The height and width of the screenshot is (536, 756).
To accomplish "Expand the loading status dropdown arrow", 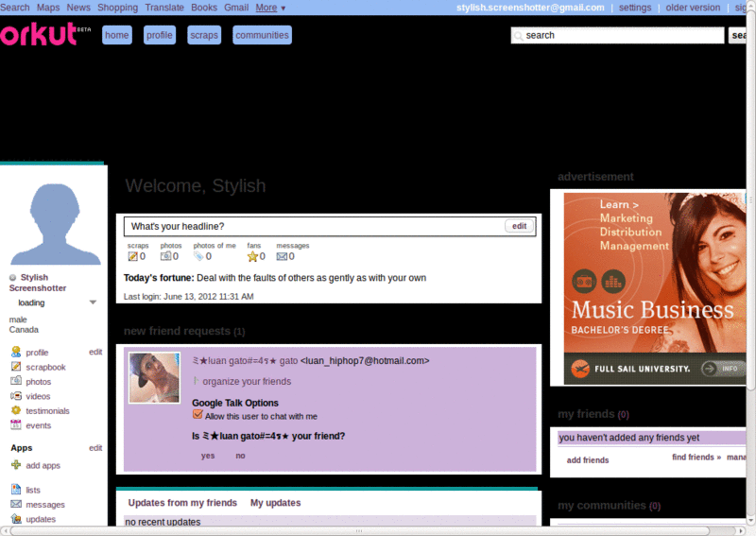I will coord(93,303).
